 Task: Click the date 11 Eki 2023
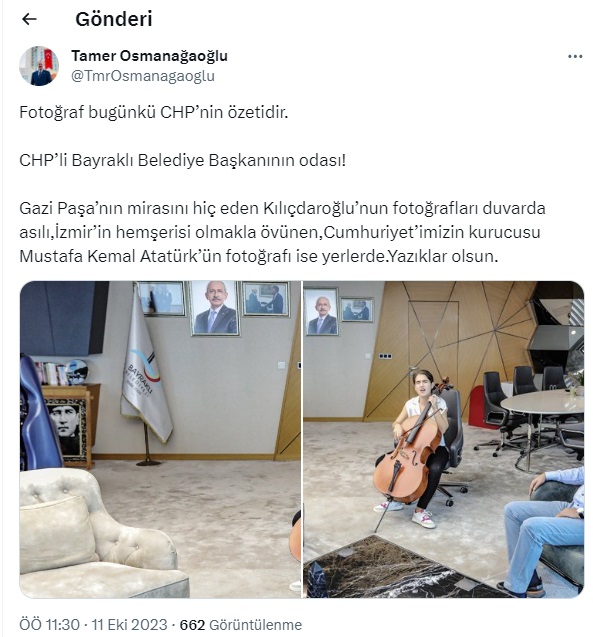point(129,624)
